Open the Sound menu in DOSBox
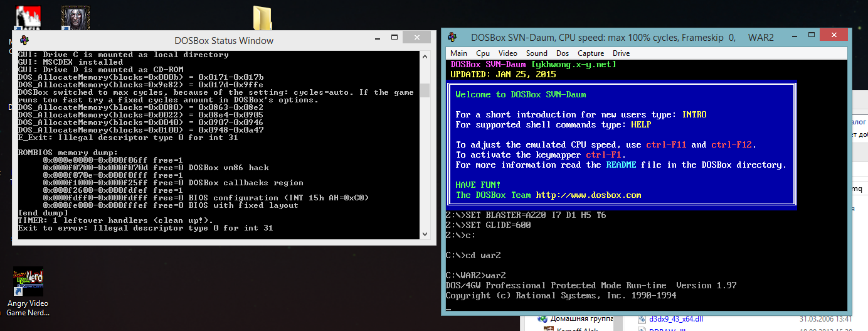Viewport: 868px width, 331px height. (537, 53)
